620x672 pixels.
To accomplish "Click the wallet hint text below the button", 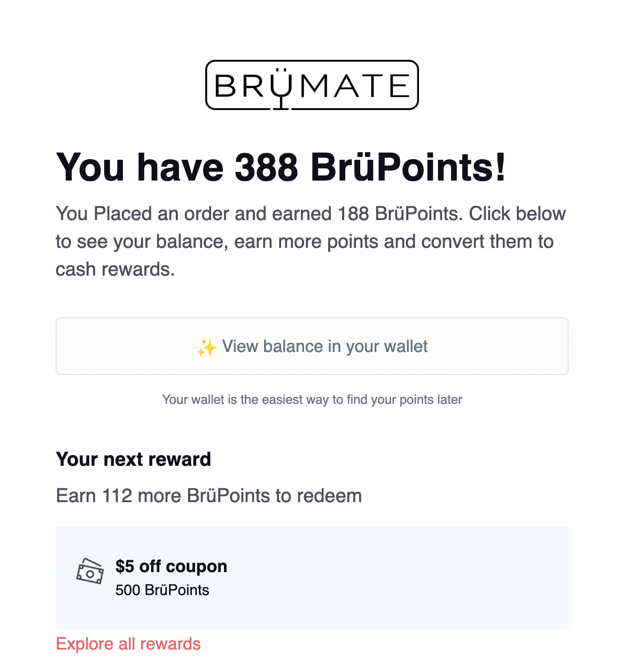I will (312, 399).
